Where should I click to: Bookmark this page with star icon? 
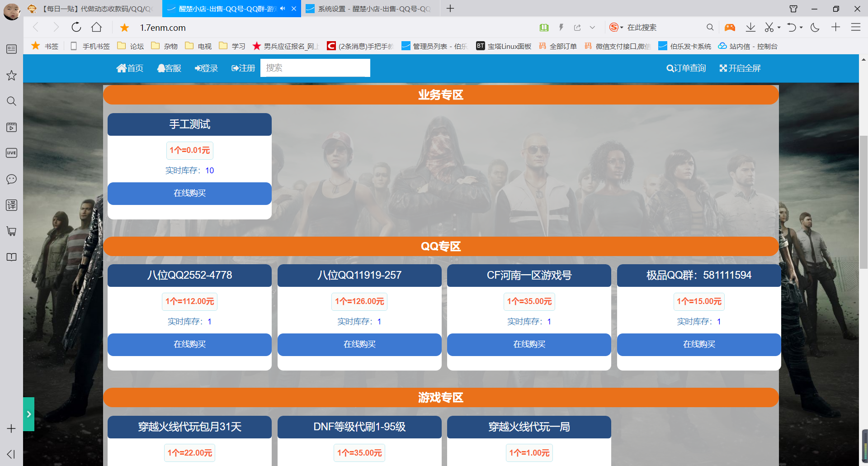pos(125,28)
